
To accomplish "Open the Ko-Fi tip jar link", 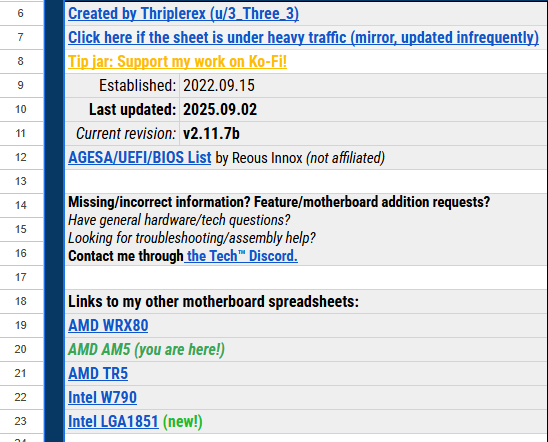I will (178, 62).
